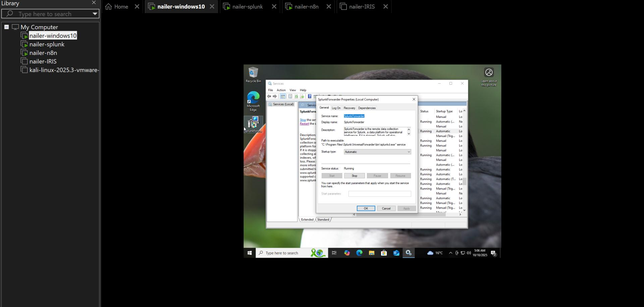This screenshot has height=307, width=644.
Task: Open the Help menu in Services
Action: pyautogui.click(x=303, y=90)
